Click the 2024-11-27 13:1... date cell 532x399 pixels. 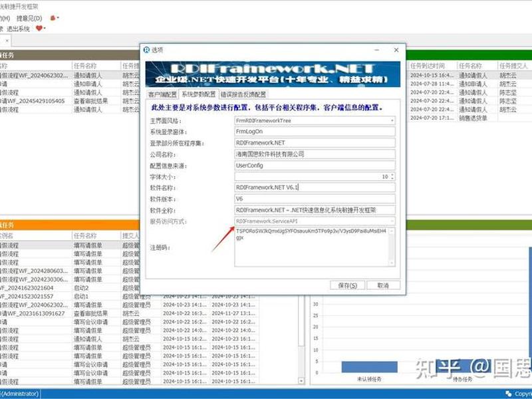233,313
